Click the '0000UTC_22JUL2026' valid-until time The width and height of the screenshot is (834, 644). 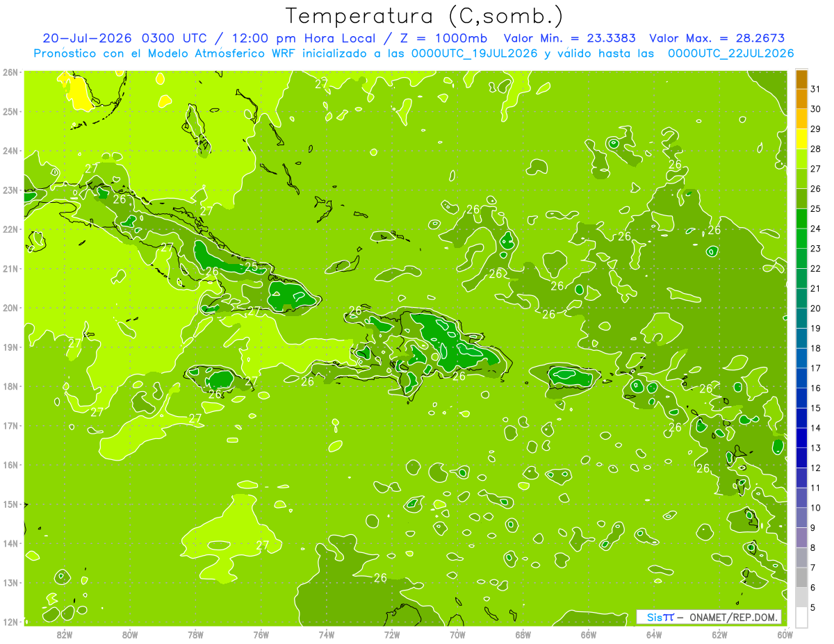[731, 53]
